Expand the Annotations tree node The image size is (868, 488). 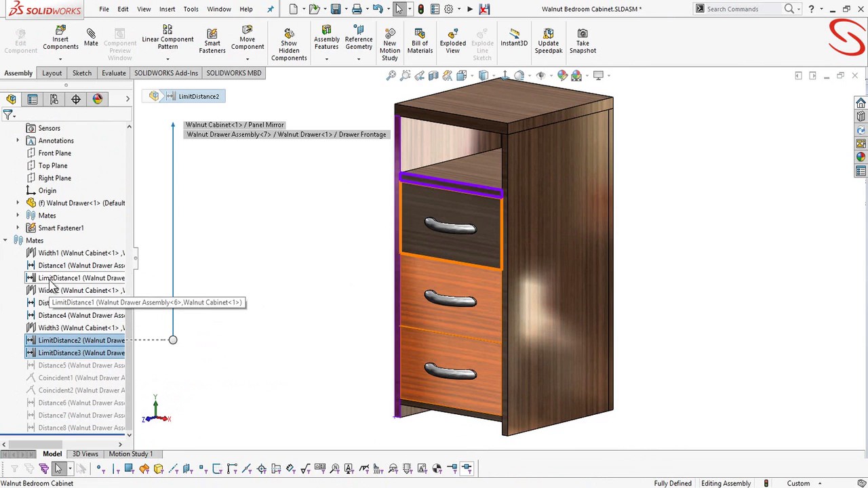[18, 141]
